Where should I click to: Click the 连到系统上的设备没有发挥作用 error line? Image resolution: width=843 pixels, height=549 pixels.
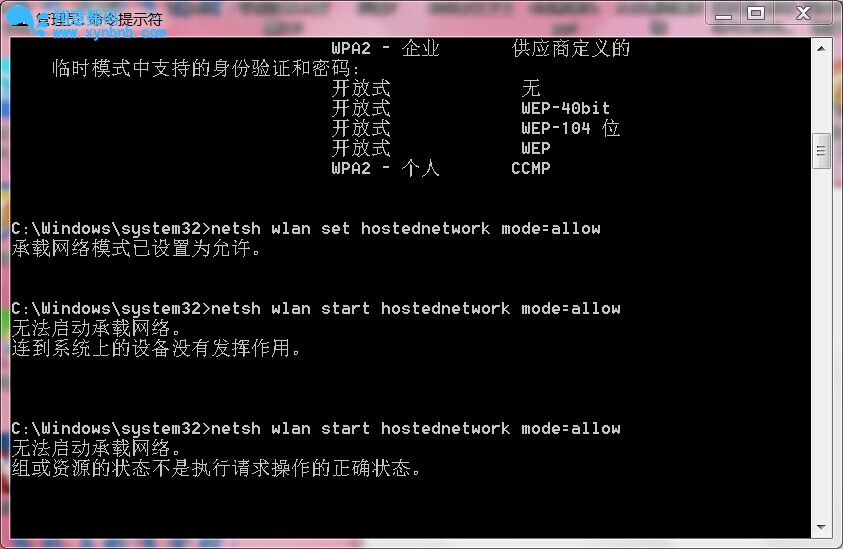[x=156, y=348]
